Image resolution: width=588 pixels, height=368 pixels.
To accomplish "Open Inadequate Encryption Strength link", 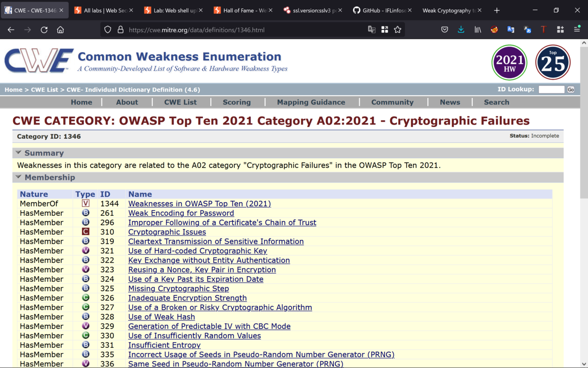I will tap(187, 298).
